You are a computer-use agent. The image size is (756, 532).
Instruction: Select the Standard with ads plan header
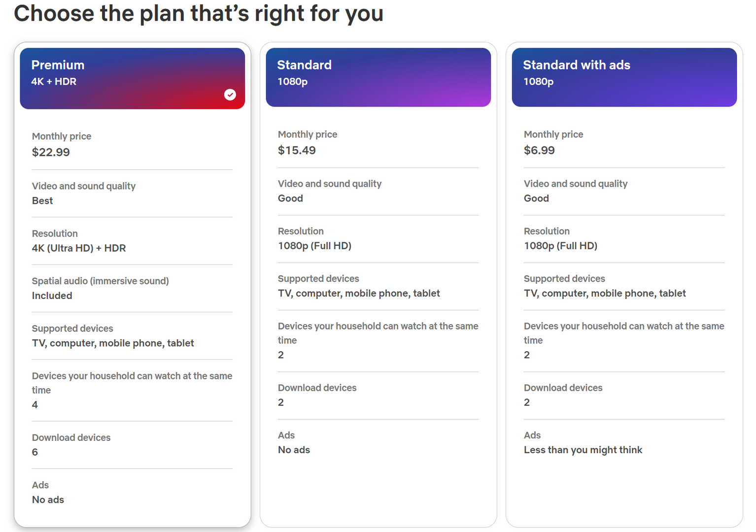pos(624,77)
